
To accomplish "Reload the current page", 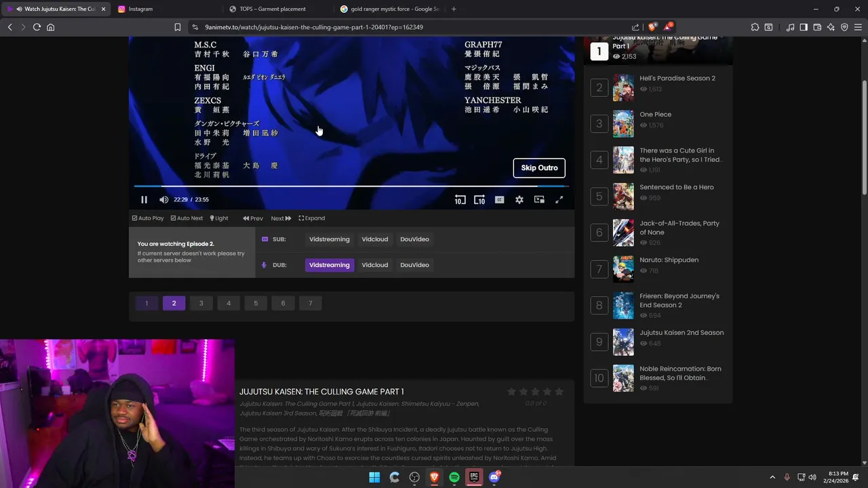I will pyautogui.click(x=37, y=27).
